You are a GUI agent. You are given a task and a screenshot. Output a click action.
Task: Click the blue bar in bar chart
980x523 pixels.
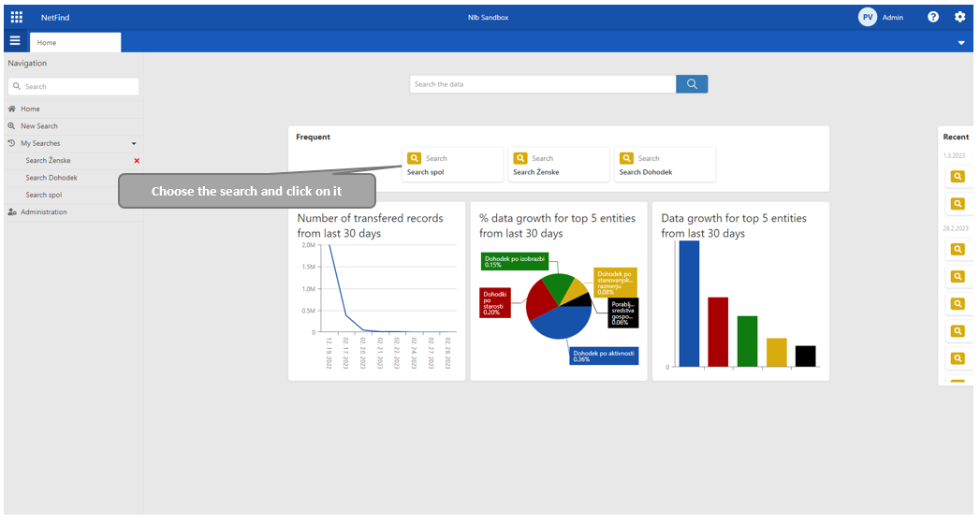pyautogui.click(x=689, y=304)
